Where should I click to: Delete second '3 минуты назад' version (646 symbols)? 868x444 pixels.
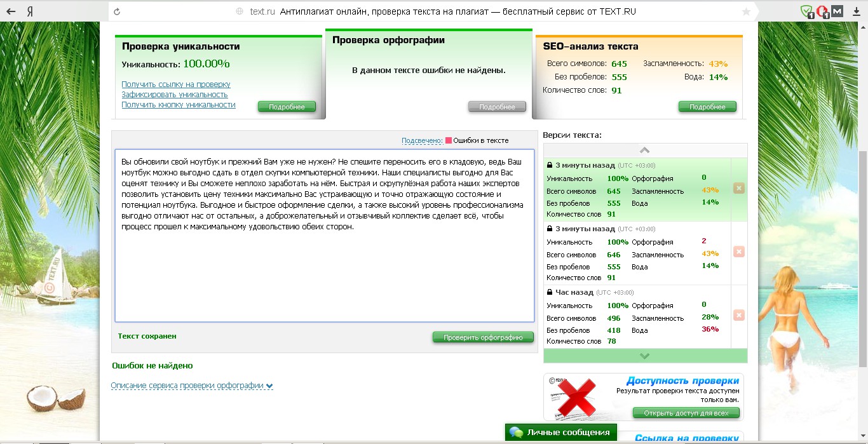[x=739, y=252]
